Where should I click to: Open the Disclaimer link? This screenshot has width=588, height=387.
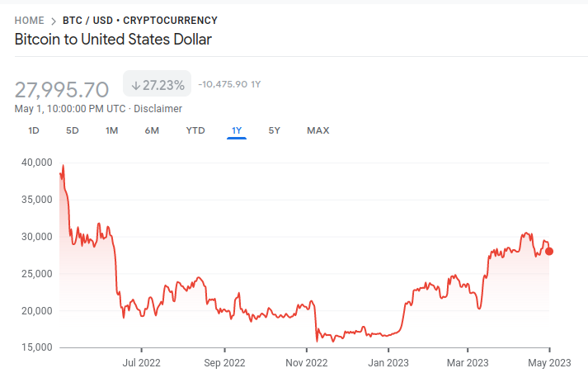tap(158, 109)
